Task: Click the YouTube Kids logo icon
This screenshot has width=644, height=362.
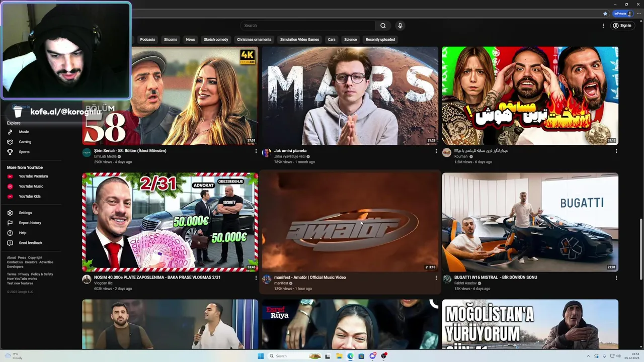Action: (10, 197)
